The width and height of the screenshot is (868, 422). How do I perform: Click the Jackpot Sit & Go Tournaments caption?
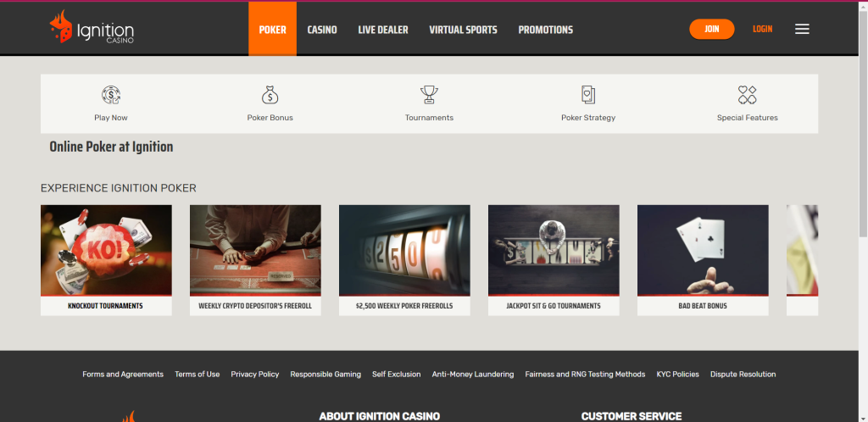[554, 306]
